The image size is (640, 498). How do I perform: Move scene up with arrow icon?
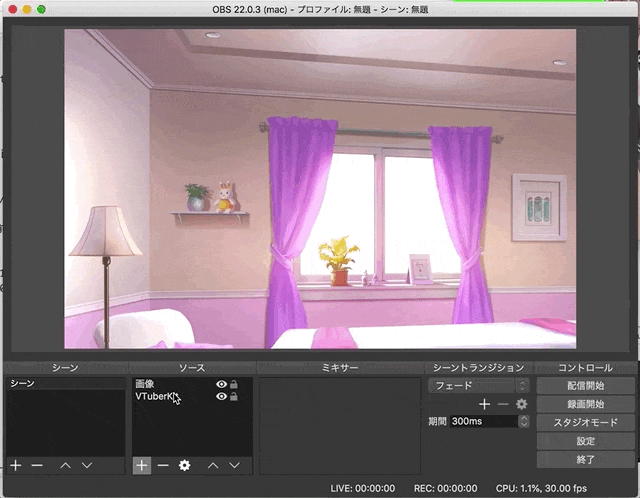(65, 465)
